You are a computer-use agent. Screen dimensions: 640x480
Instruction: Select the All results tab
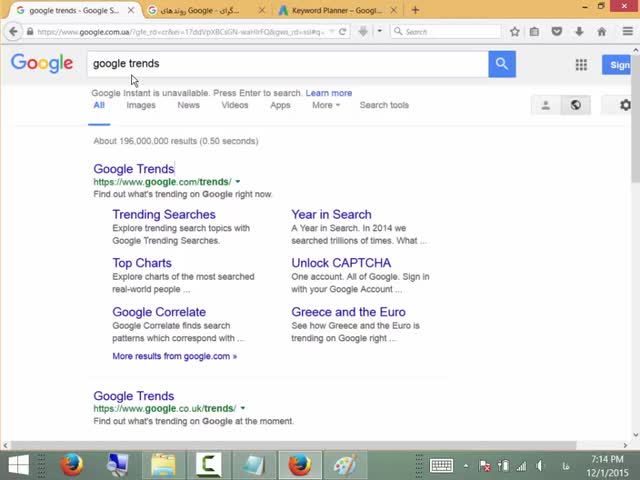click(x=99, y=105)
